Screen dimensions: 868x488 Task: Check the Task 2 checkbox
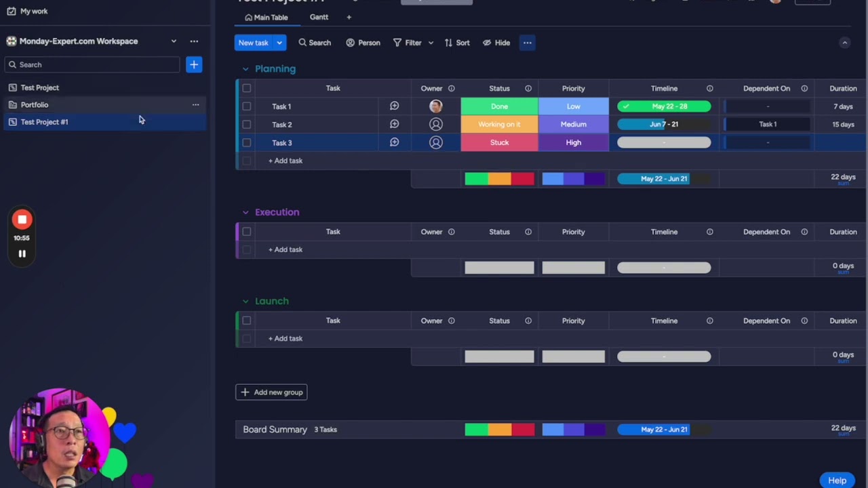pos(246,124)
